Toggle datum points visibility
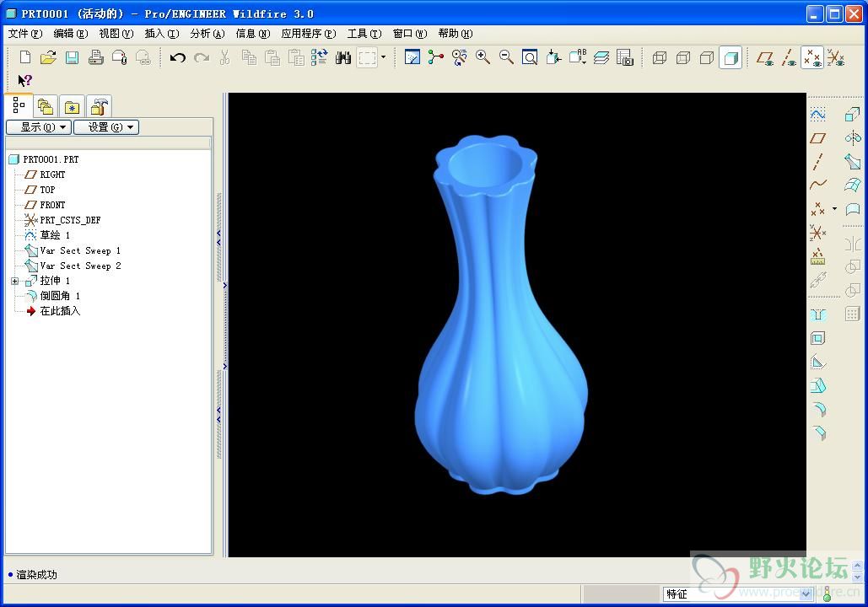 [812, 57]
